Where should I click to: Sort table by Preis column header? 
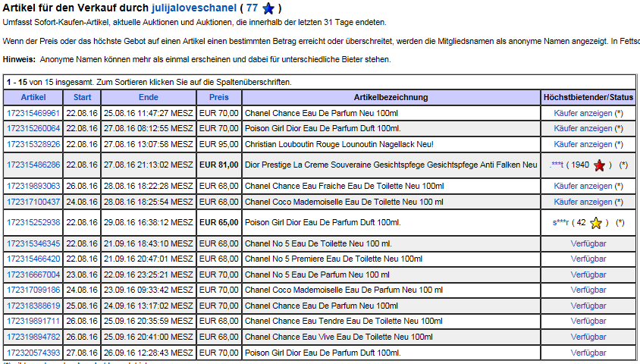pyautogui.click(x=219, y=97)
